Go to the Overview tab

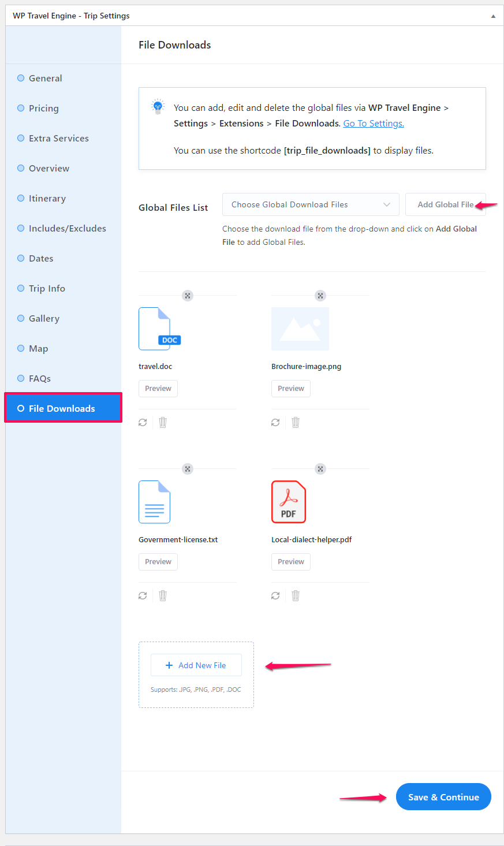click(64, 169)
